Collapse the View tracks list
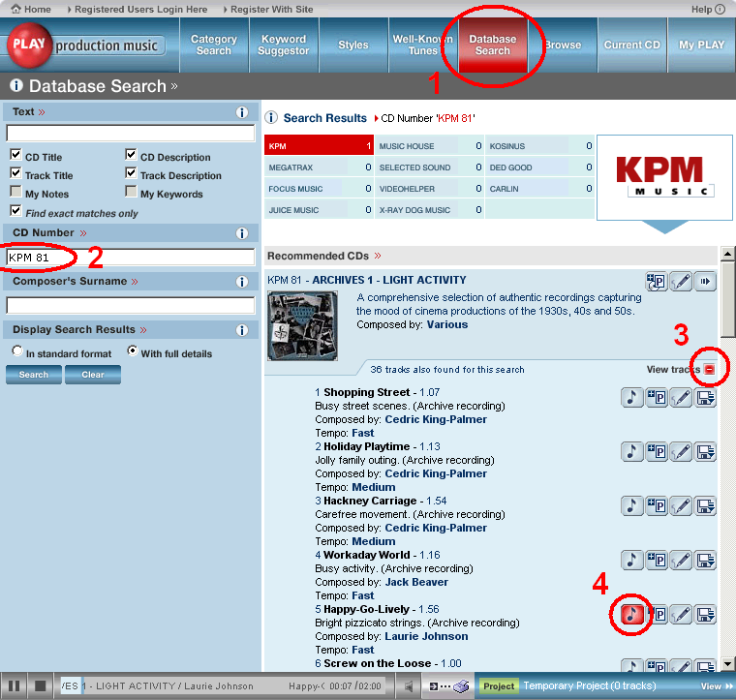This screenshot has height=700, width=736. [x=710, y=370]
